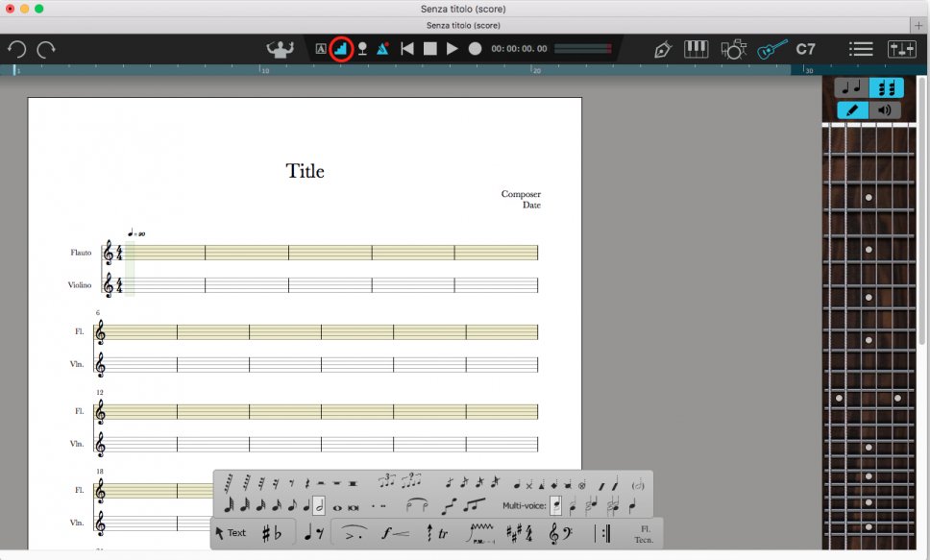Switch fretboard to single-note mode
Viewport: 930px width, 560px height.
(x=851, y=88)
